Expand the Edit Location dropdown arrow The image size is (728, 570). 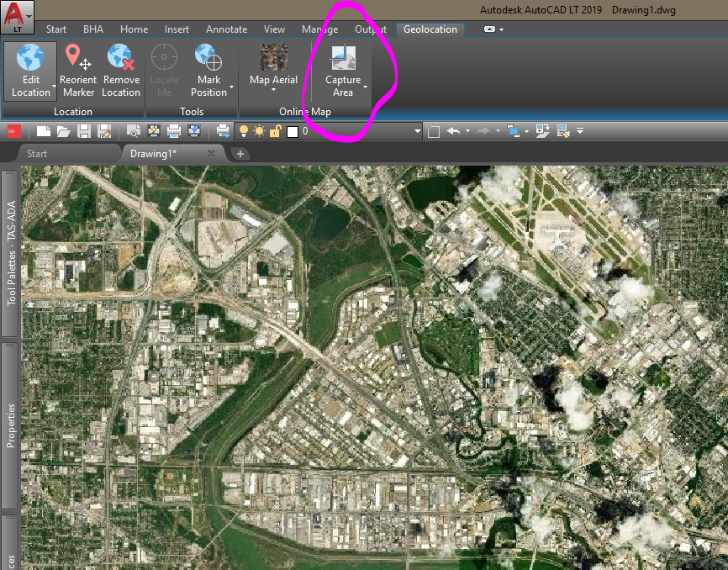tap(54, 87)
